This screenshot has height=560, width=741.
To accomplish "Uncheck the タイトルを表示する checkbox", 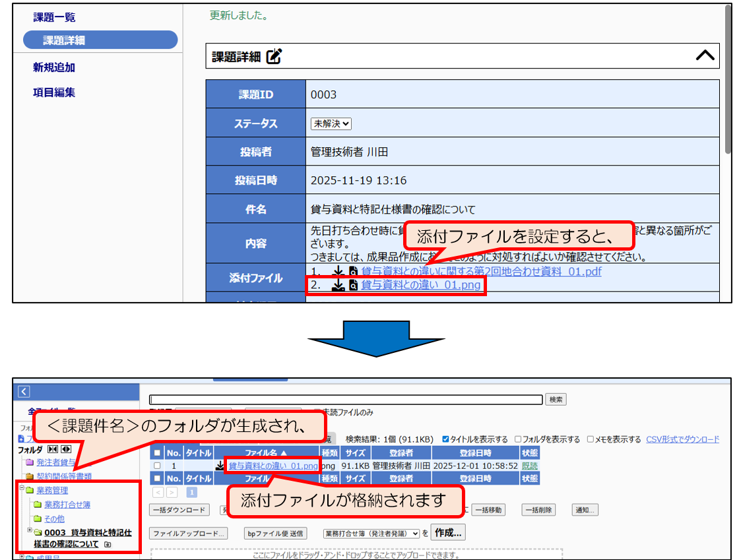I will (445, 439).
